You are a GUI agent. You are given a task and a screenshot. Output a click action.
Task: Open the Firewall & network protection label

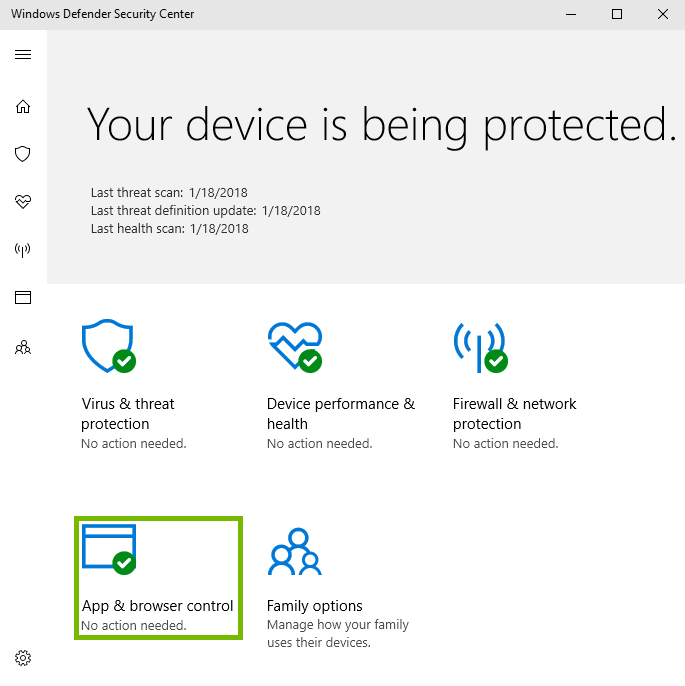tap(514, 413)
